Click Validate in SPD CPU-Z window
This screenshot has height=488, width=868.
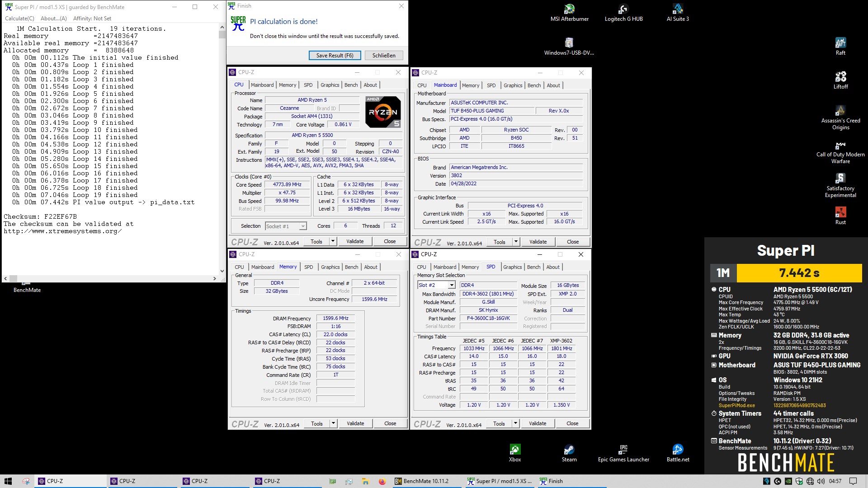click(538, 423)
